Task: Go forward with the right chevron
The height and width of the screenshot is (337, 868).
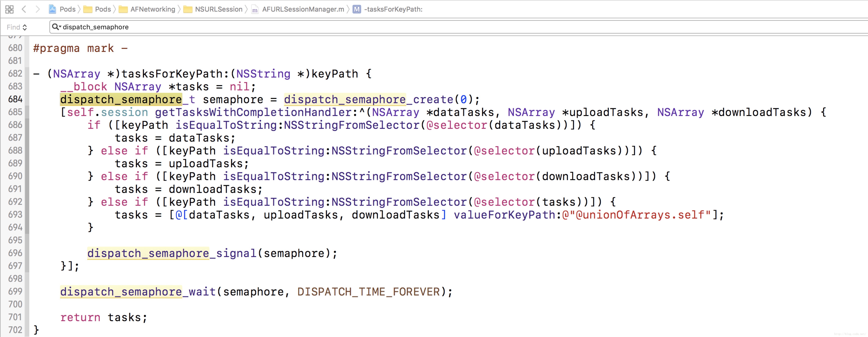Action: coord(38,9)
